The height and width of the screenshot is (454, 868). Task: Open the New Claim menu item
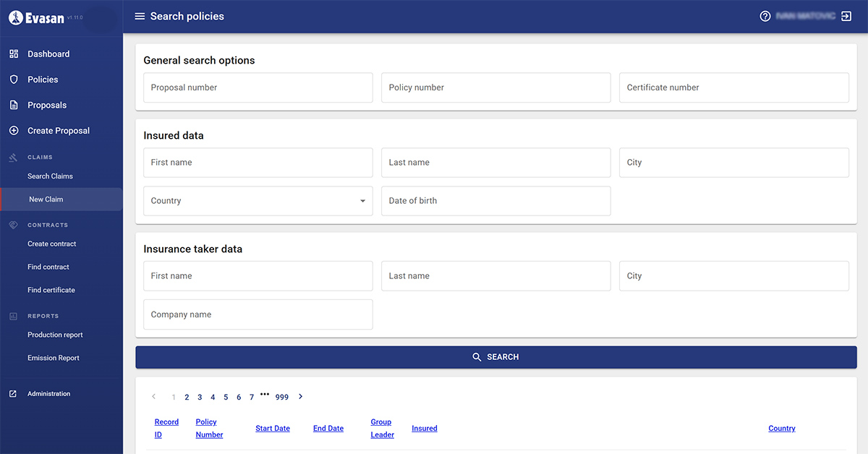(47, 199)
